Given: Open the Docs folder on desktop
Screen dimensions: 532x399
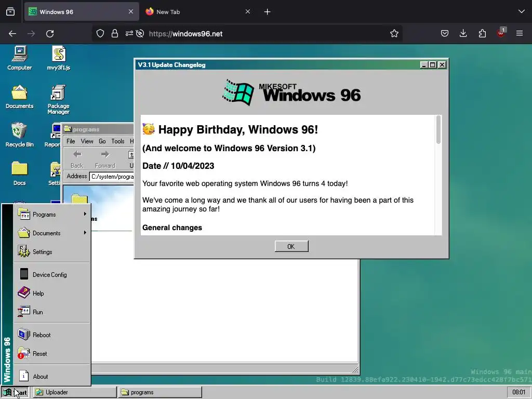Looking at the screenshot, I should point(19,174).
